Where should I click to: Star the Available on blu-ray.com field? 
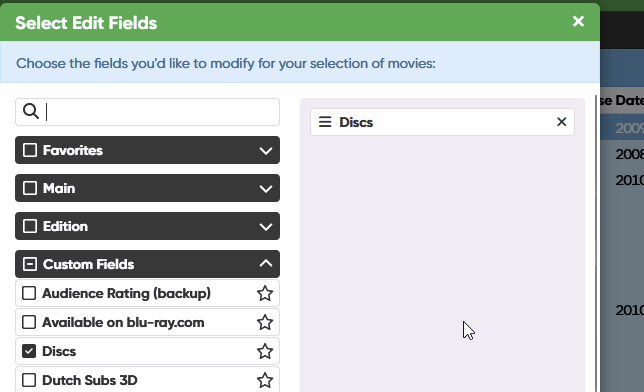point(265,322)
